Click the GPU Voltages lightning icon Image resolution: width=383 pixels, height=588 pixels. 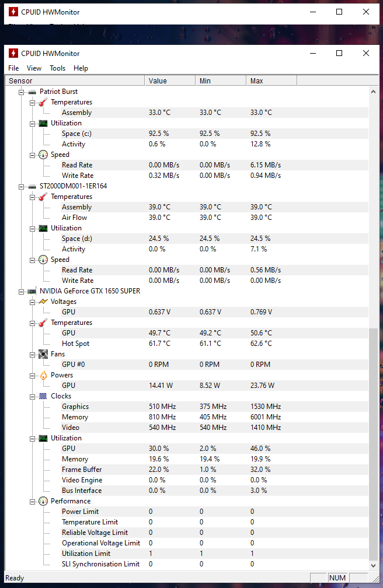(x=43, y=302)
